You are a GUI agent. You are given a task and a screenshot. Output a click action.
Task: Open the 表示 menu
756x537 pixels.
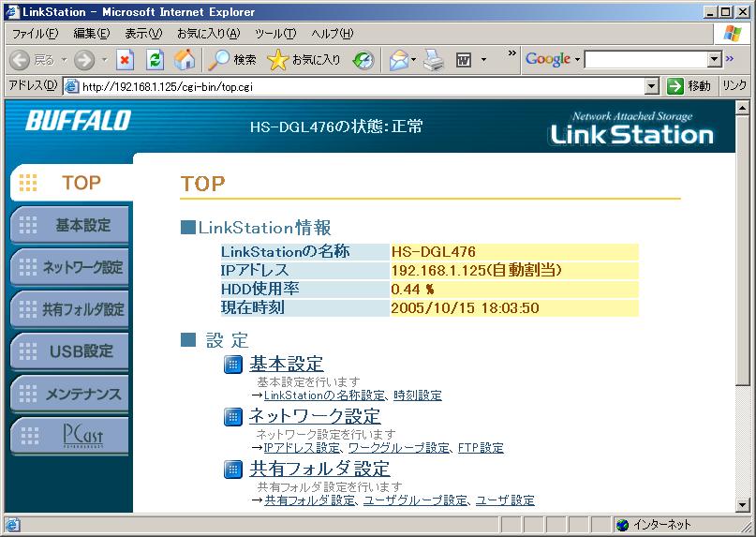coord(142,34)
